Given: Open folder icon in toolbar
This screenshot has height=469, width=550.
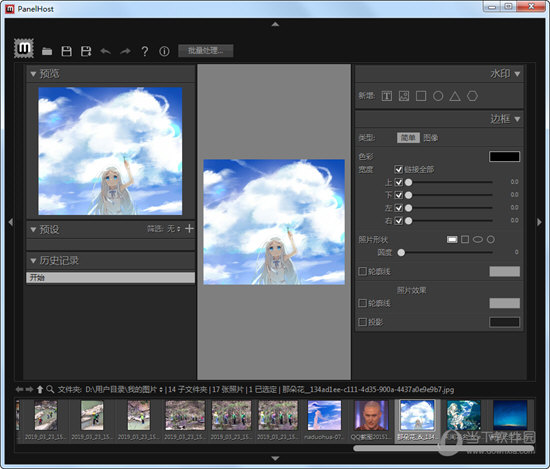Looking at the screenshot, I should point(47,52).
